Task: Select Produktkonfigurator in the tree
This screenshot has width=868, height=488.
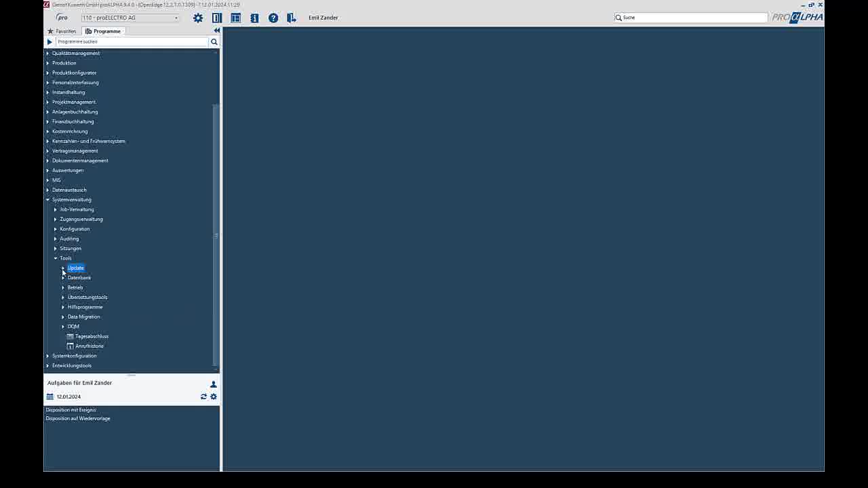Action: point(75,73)
